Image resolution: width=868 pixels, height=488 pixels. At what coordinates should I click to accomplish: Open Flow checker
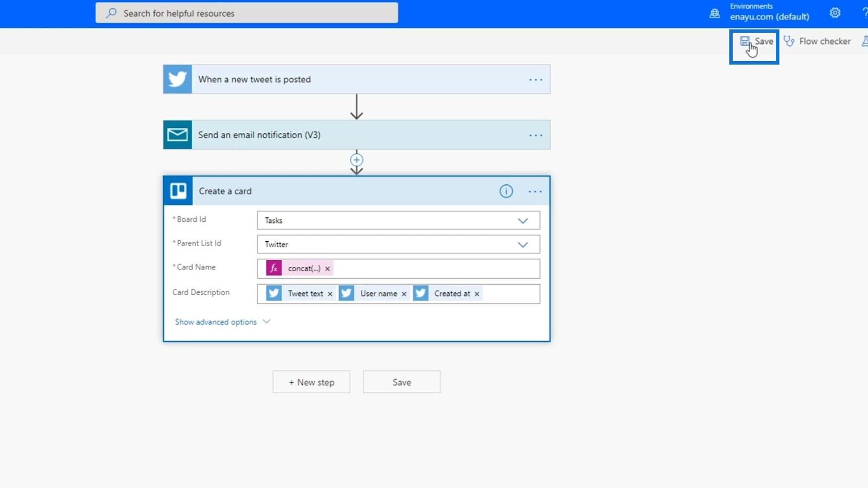pyautogui.click(x=817, y=41)
